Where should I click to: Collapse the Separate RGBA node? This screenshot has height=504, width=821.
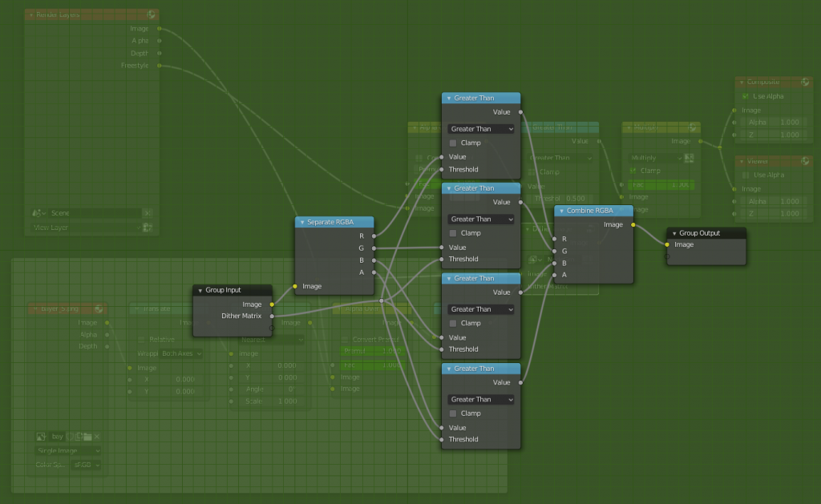(x=302, y=223)
